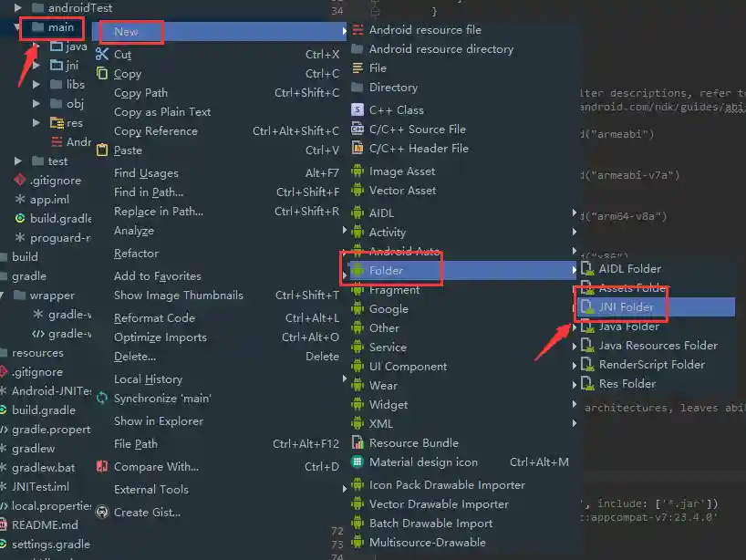Click the C/C++ Header File icon
746x560 pixels.
pyautogui.click(x=357, y=148)
